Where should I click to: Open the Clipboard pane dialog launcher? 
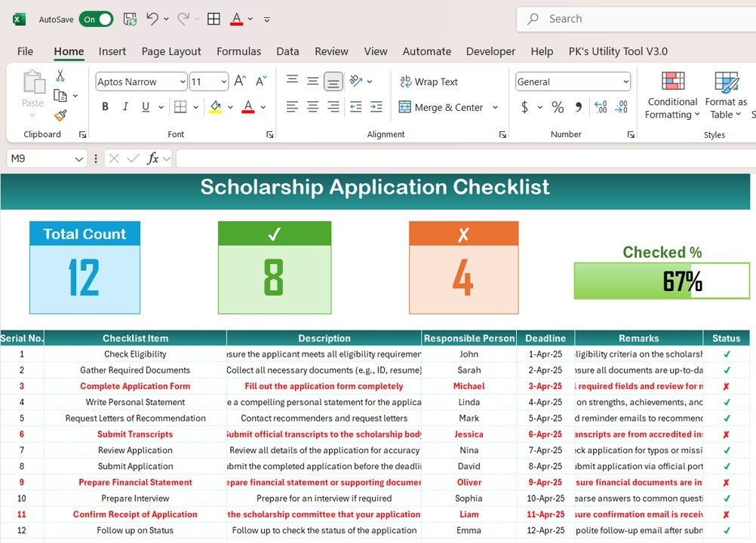coord(83,135)
